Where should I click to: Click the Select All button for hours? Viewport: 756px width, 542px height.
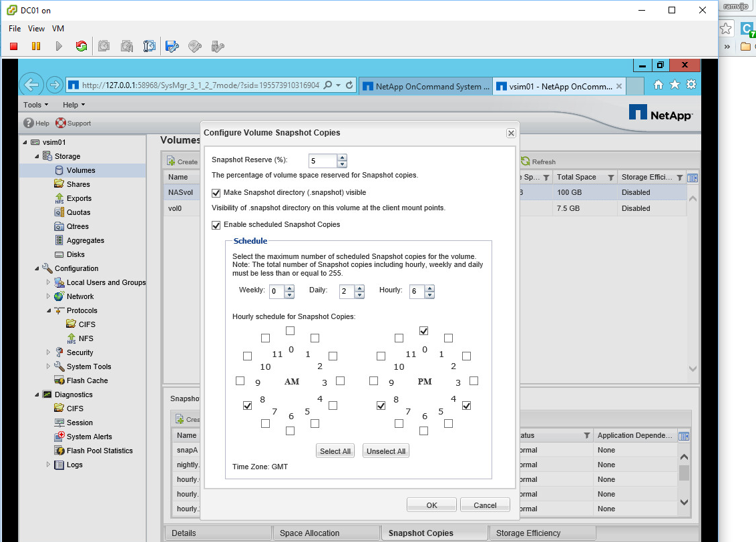coord(335,451)
